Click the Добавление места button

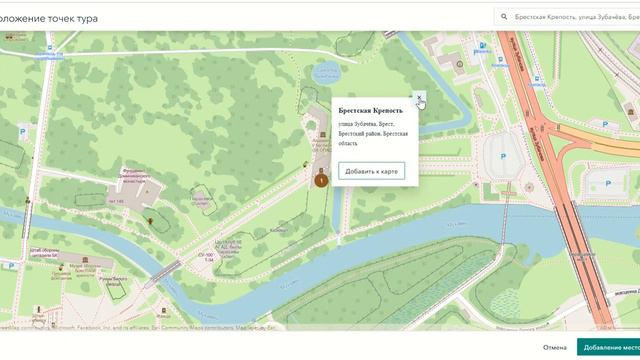tap(609, 347)
